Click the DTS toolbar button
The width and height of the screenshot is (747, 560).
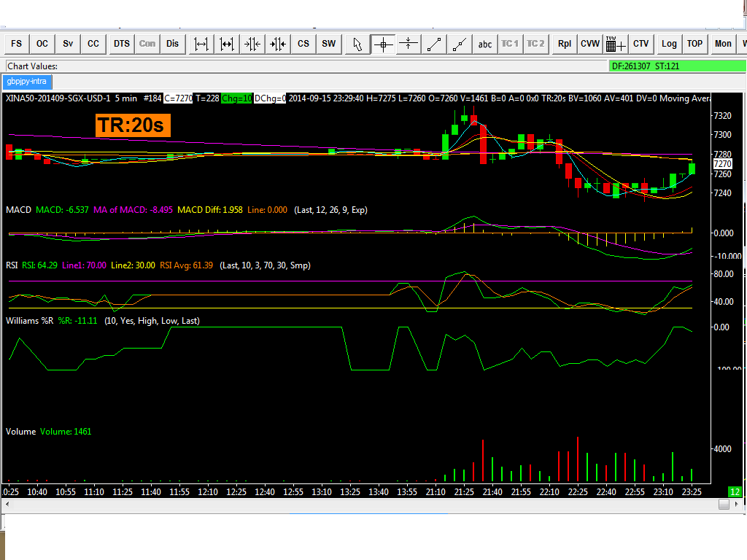122,44
